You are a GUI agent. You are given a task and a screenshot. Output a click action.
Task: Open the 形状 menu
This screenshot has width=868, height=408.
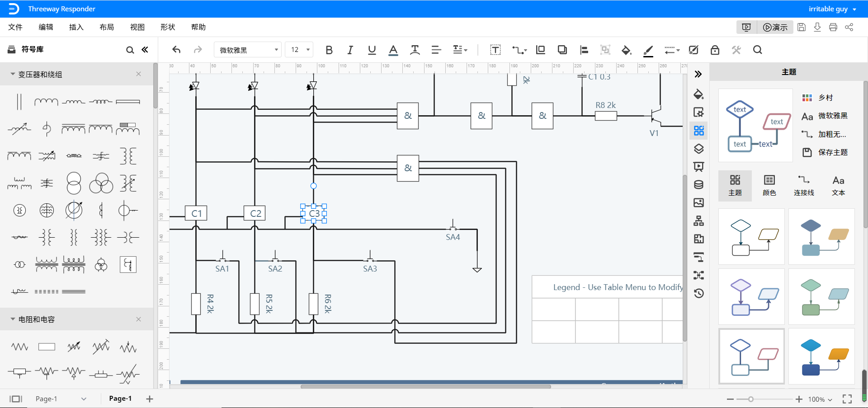(x=168, y=27)
